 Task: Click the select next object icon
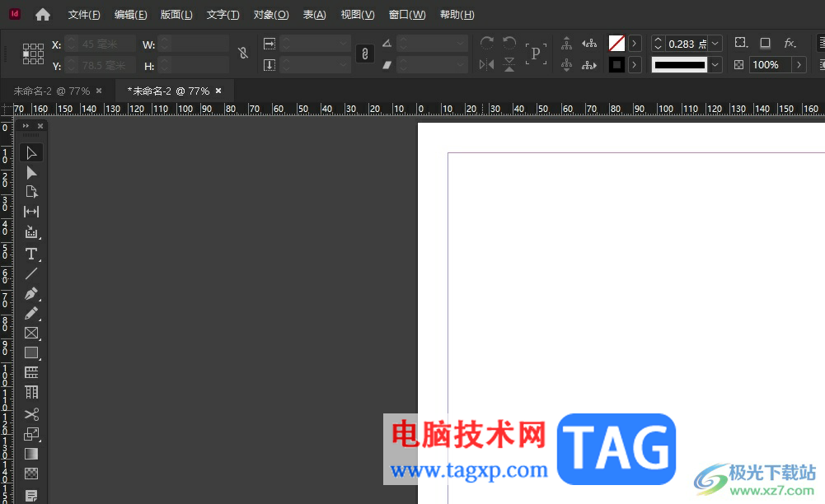pyautogui.click(x=589, y=64)
